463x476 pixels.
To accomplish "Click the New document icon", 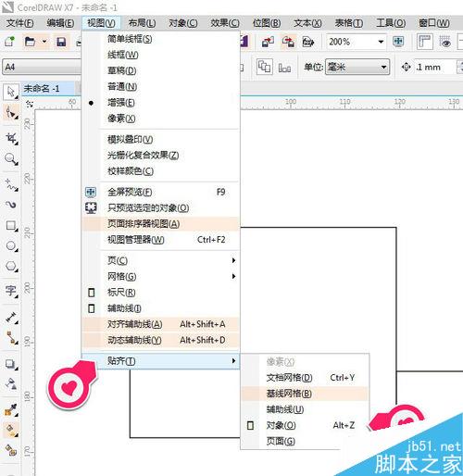I will click(x=9, y=42).
